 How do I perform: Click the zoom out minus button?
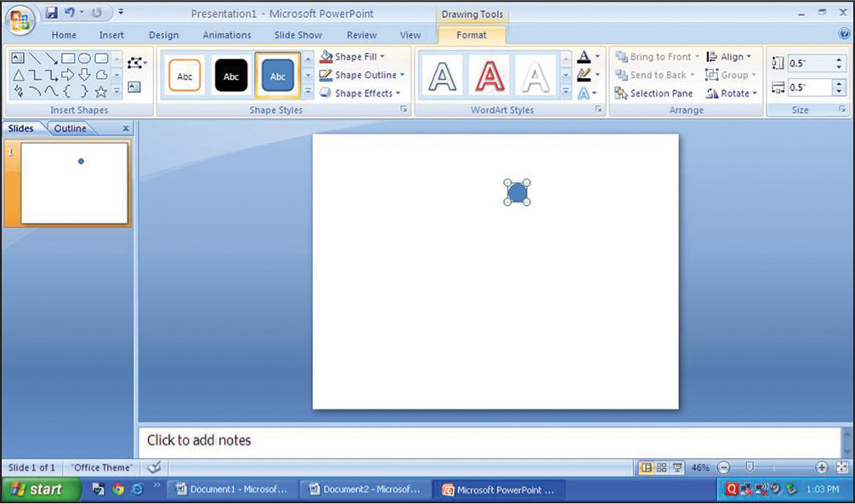point(723,467)
